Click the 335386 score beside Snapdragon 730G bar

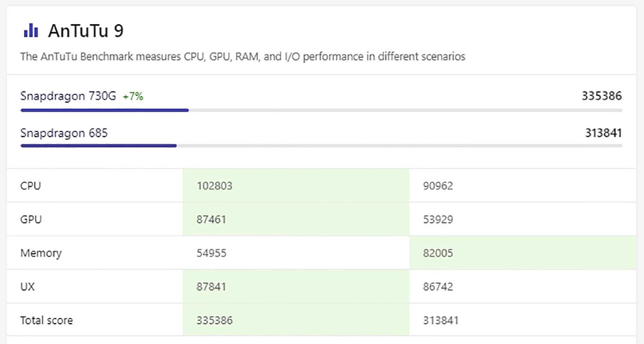[x=601, y=96]
